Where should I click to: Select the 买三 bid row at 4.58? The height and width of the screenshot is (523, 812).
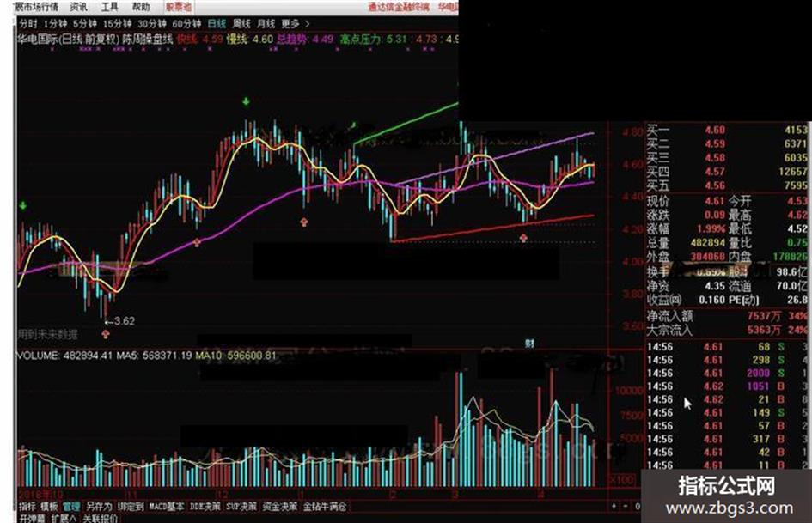727,157
